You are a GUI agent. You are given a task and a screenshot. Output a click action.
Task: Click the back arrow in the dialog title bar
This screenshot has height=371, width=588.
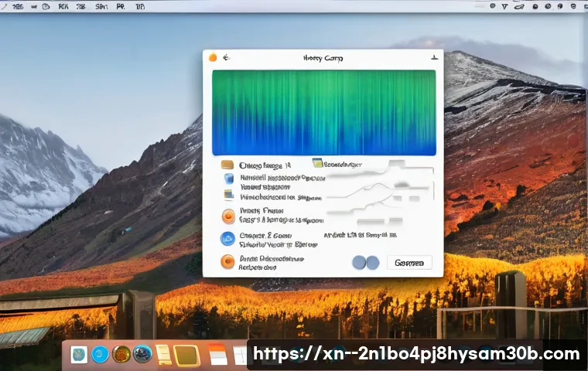tap(227, 57)
